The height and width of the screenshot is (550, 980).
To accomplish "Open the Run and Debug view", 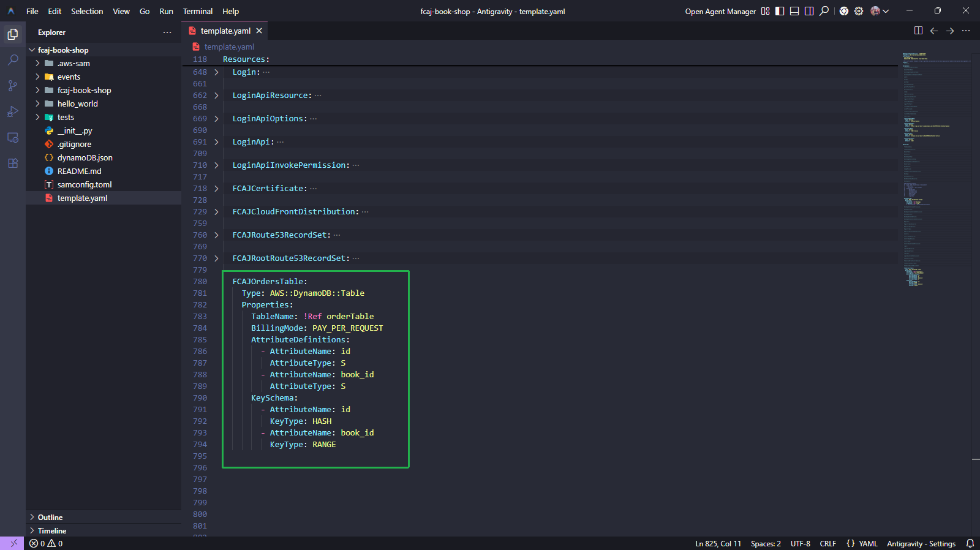I will pos(13,111).
